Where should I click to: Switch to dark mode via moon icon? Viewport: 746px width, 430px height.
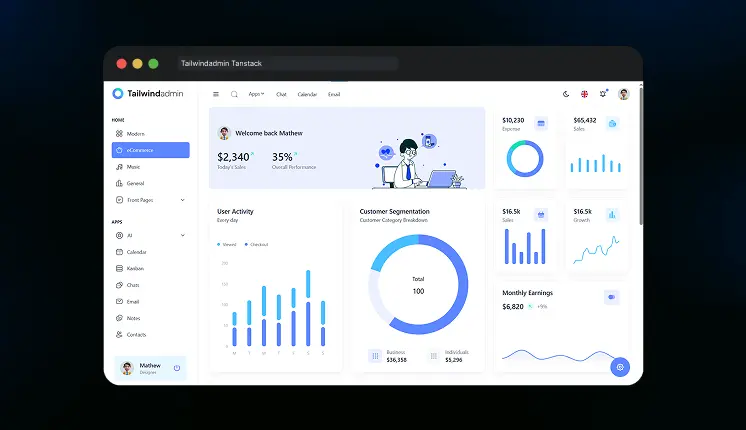tap(566, 94)
